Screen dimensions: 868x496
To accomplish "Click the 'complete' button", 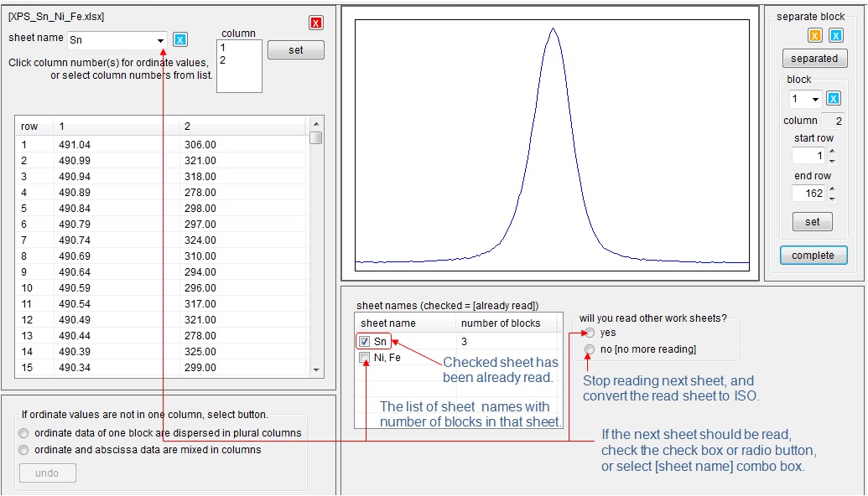I will click(x=813, y=256).
